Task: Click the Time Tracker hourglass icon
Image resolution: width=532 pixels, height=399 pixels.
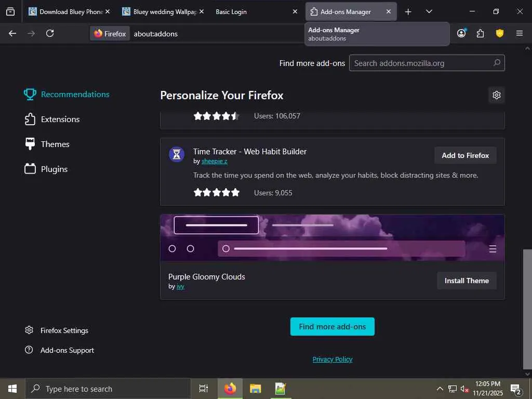Action: coord(177,154)
